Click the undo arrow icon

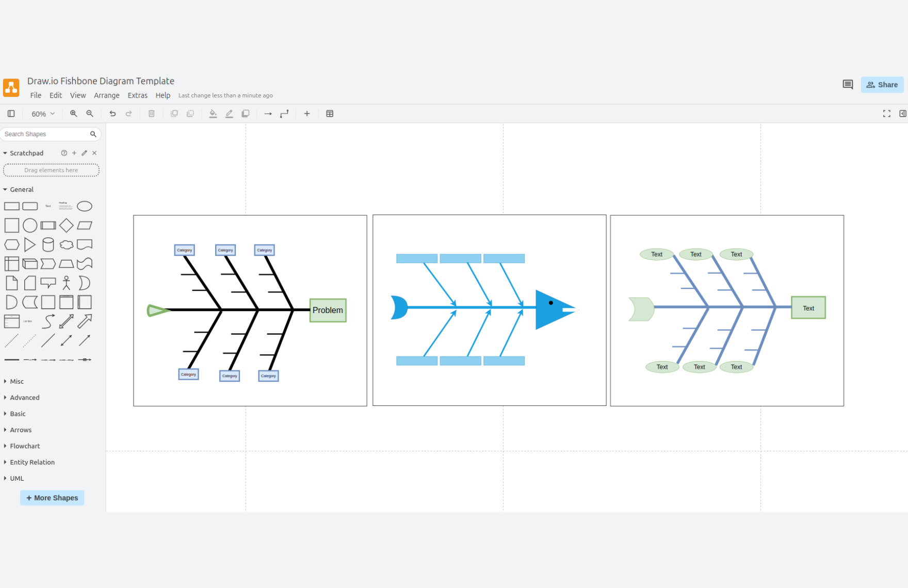[x=112, y=113]
